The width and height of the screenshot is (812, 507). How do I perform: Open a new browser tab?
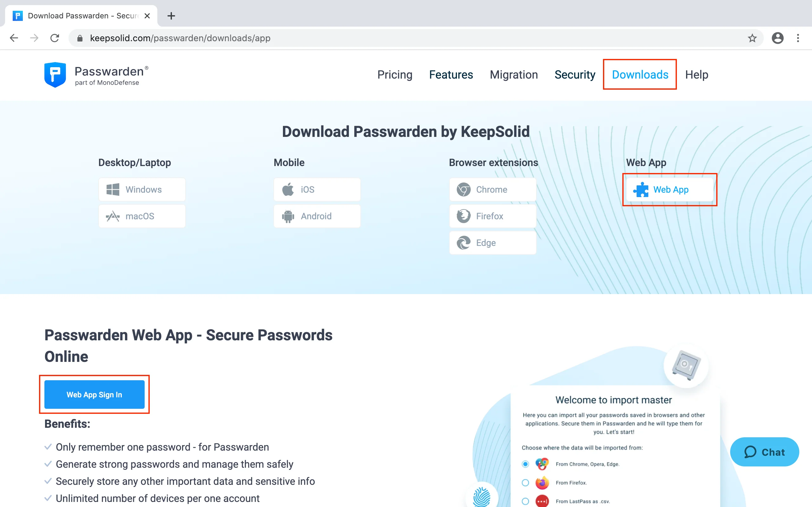point(171,16)
